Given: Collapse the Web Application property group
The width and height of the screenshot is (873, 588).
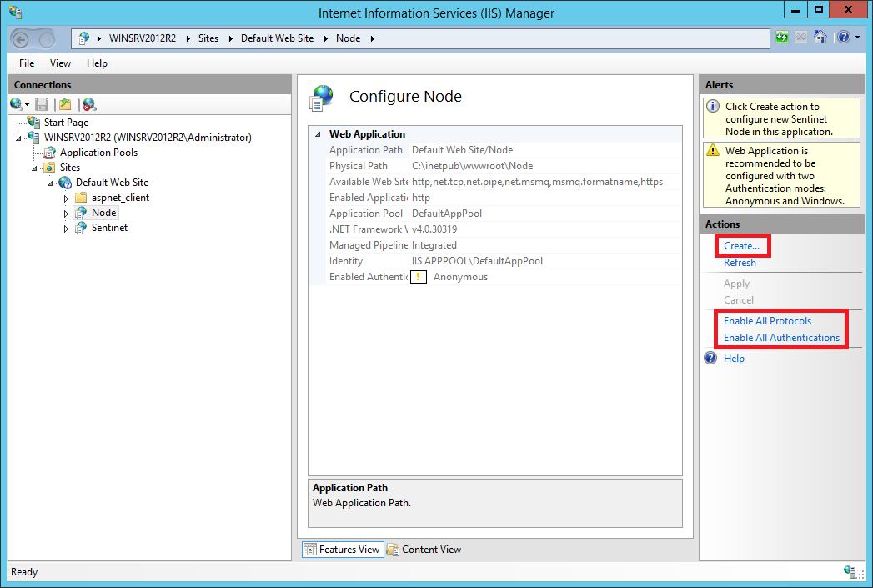Looking at the screenshot, I should [x=318, y=134].
